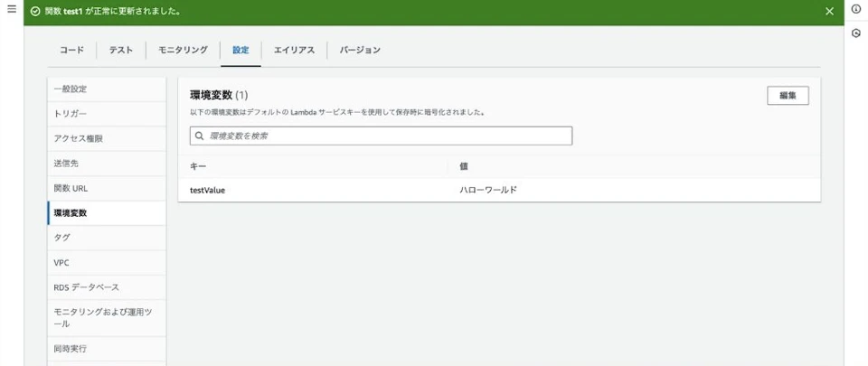Click the キー column header

[198, 166]
